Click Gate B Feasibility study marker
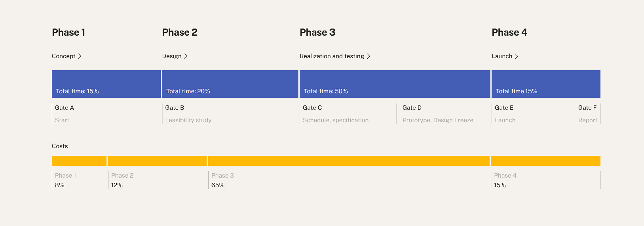The image size is (644, 226). [x=188, y=114]
